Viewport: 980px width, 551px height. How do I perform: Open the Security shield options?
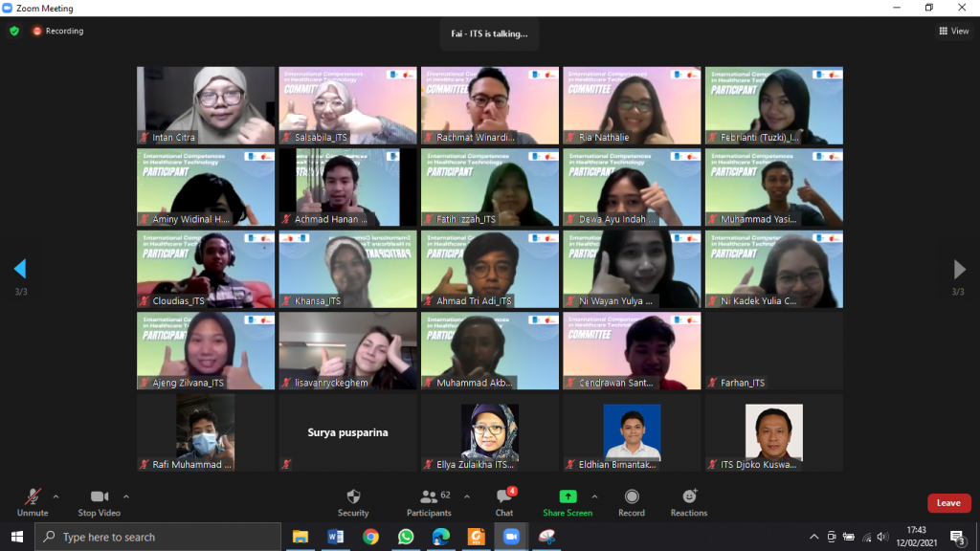(353, 501)
